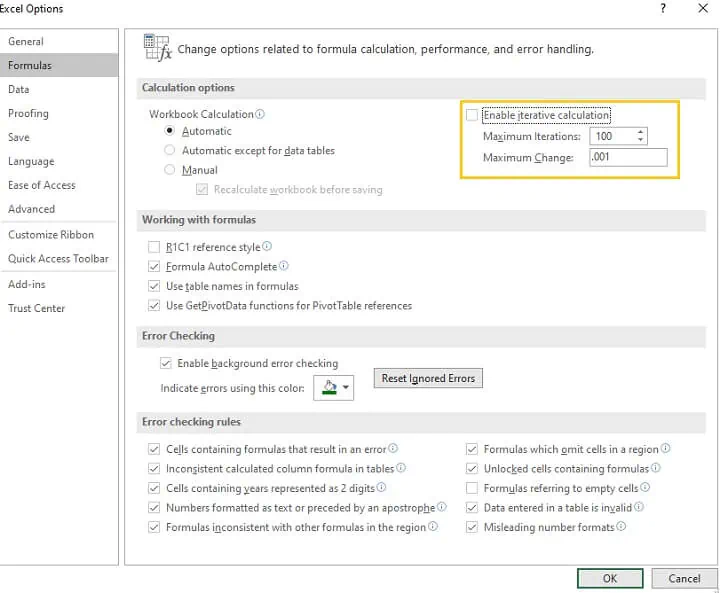Increase Maximum Iterations with up arrow
This screenshot has width=720, height=593.
[640, 132]
